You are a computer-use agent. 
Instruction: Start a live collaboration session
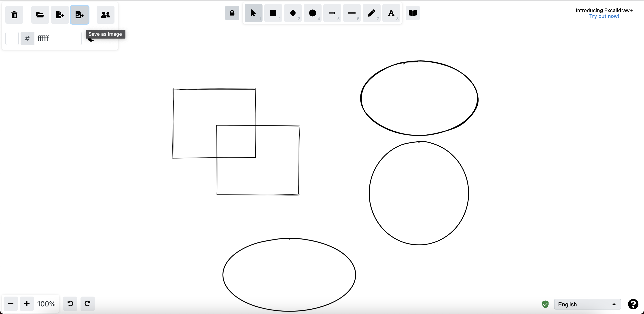click(x=105, y=15)
